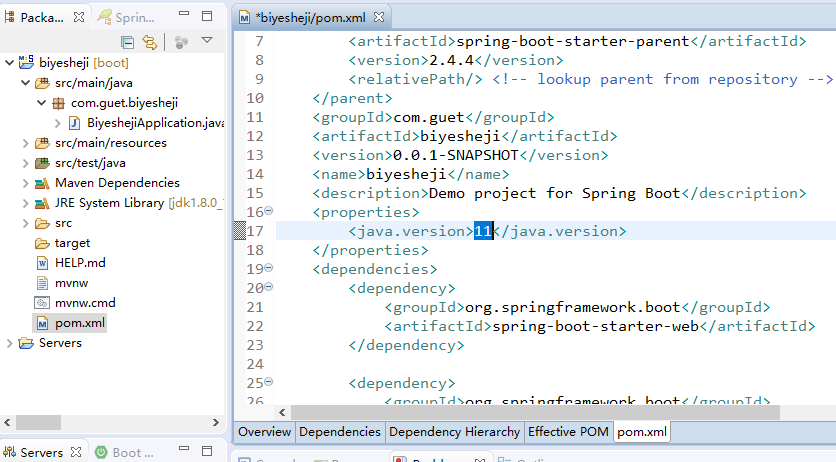Select src/test/java in tree
Screen dimensions: 836x462
point(81,163)
